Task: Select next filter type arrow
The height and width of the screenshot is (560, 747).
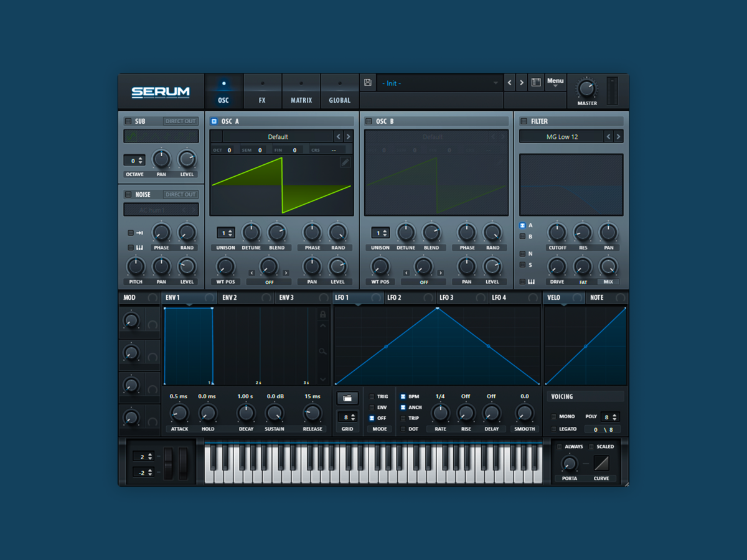Action: pos(618,136)
